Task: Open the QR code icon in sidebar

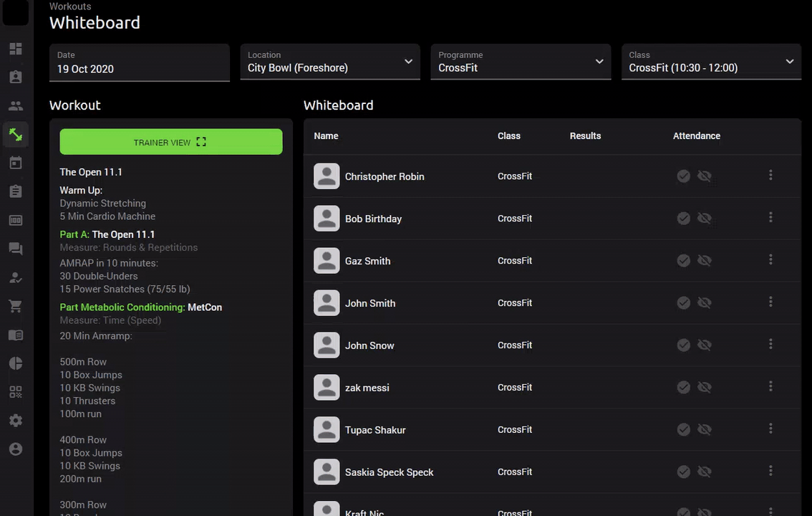Action: [16, 392]
